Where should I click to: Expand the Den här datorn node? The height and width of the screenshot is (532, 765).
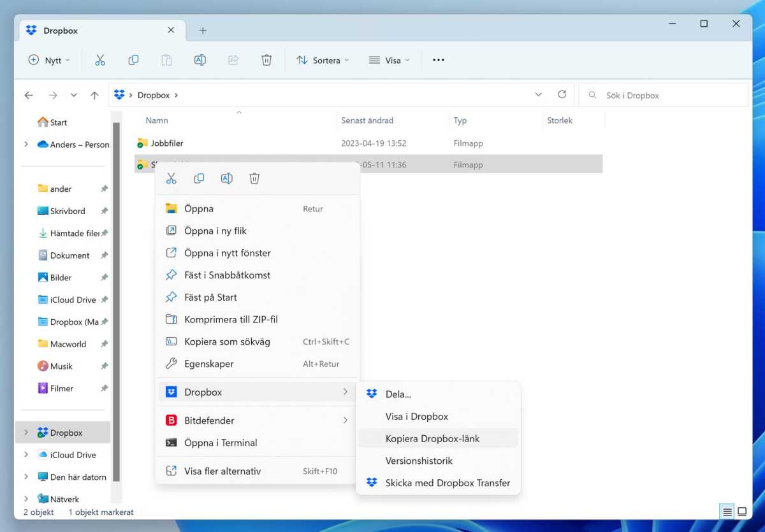(26, 477)
